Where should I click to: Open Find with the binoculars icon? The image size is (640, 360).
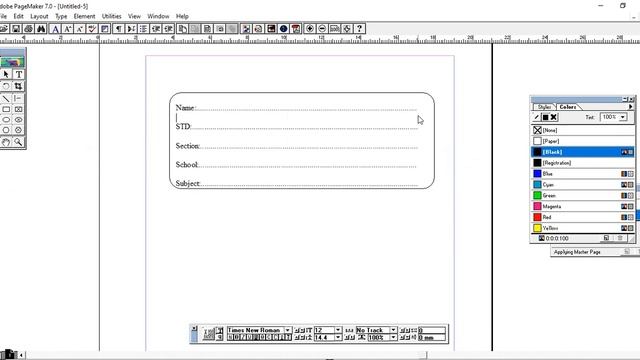41,29
